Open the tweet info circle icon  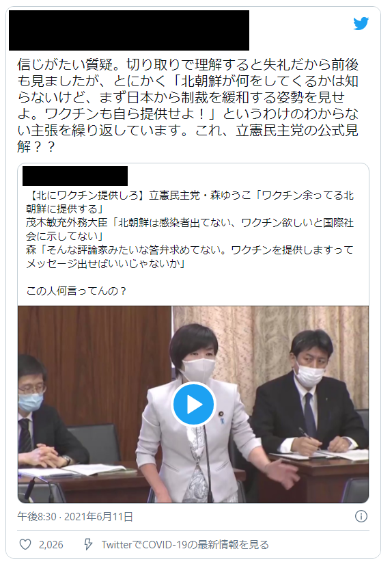[361, 516]
